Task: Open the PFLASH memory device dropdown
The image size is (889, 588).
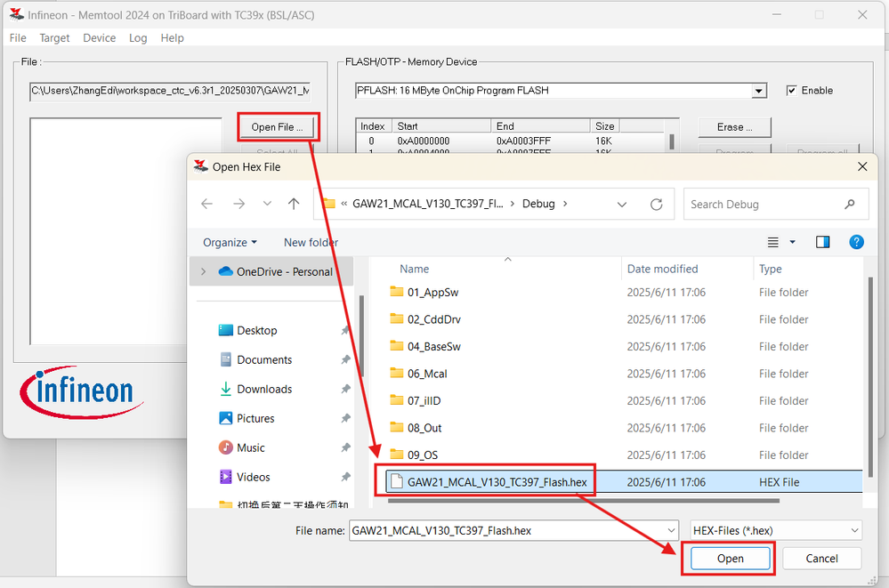Action: (759, 90)
